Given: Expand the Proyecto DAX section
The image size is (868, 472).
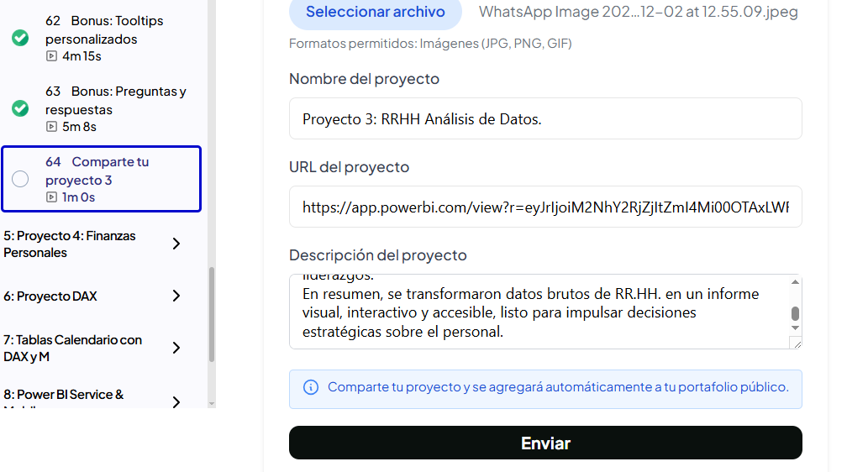Looking at the screenshot, I should click(176, 296).
